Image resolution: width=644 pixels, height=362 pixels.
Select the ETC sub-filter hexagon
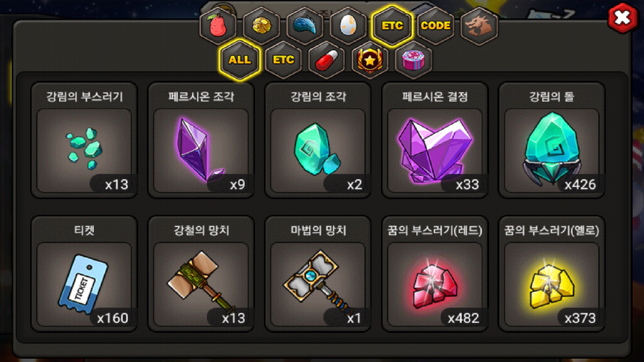(283, 60)
